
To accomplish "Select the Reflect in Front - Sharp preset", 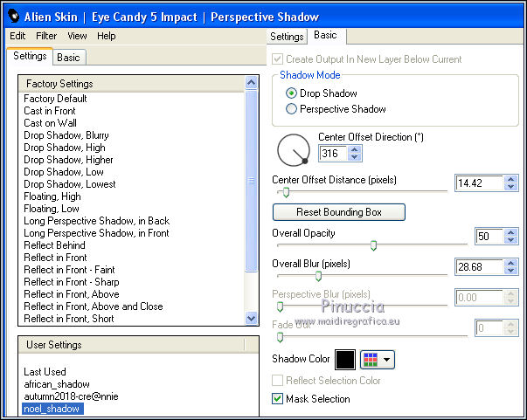I will coord(72,282).
